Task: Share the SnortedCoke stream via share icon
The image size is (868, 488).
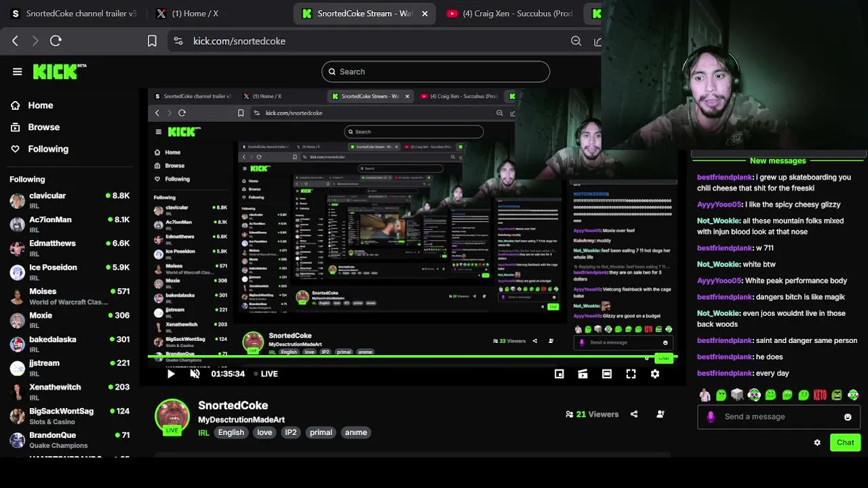Action: (x=634, y=414)
